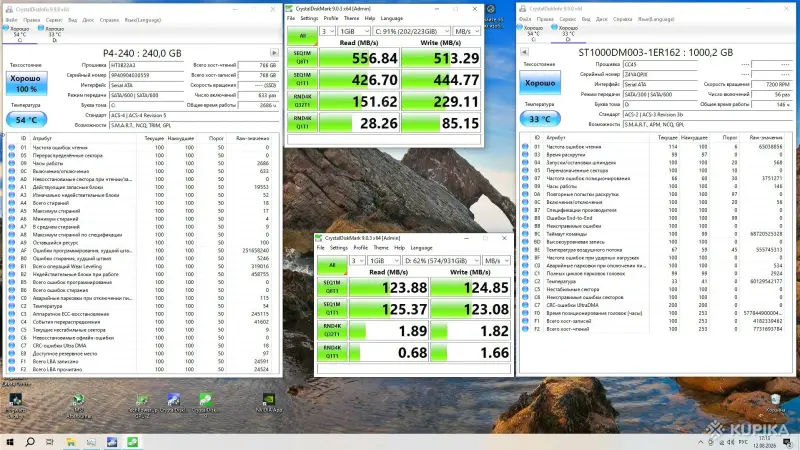Viewport: 800px width, 450px height.
Task: Open Theme menu in D: CrystalDiskMark
Action: coord(381,248)
